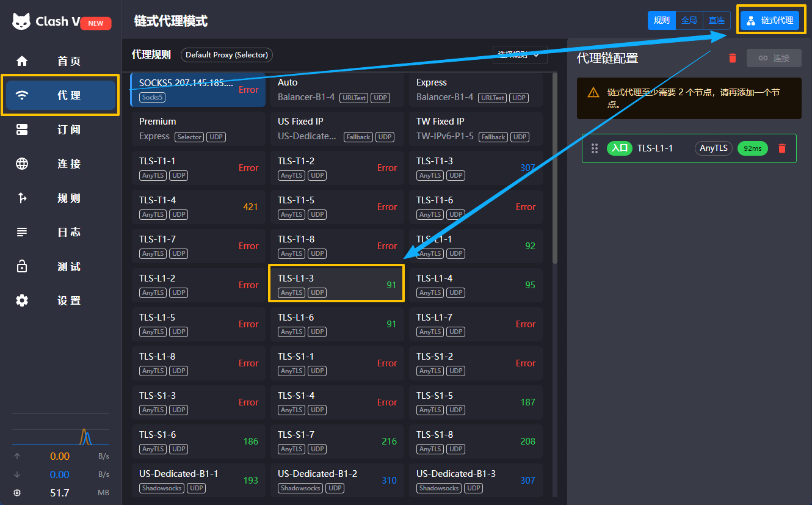Pick the Premium Express selector group
Screen dimensions: 812x505
point(198,129)
